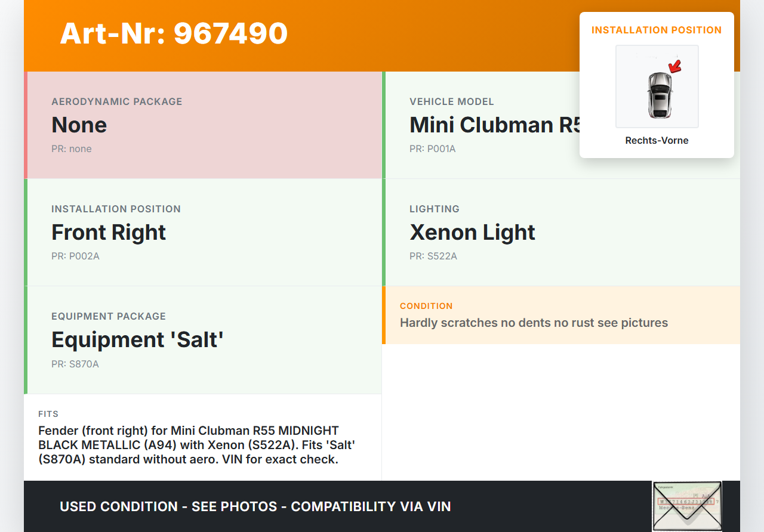Image resolution: width=764 pixels, height=532 pixels.
Task: Click the PR: P001A code
Action: click(x=432, y=149)
